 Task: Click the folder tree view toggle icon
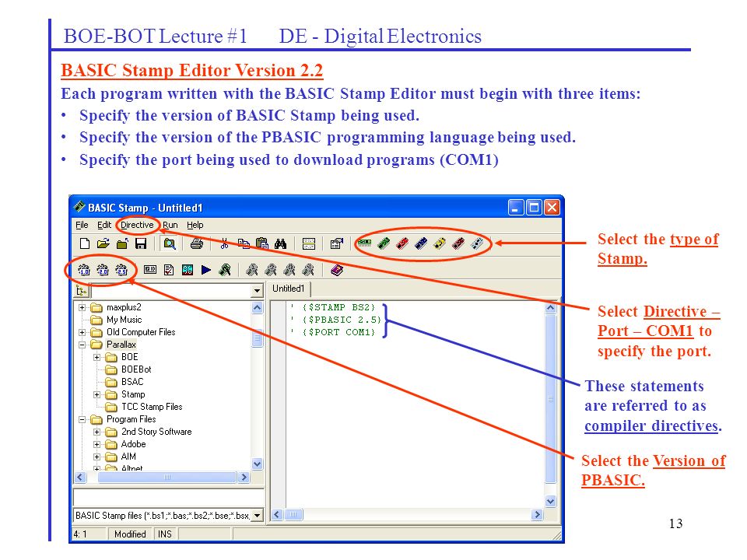(82, 290)
